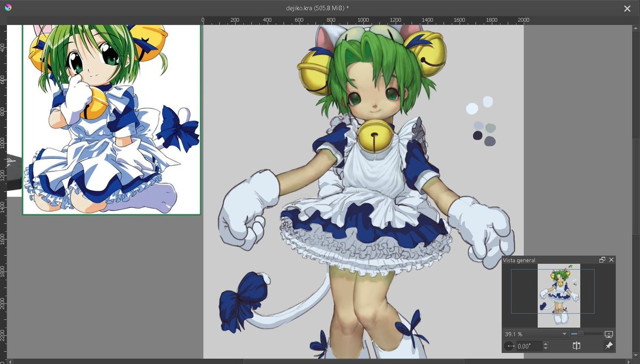Toggle the pin icon in Vista general
The width and height of the screenshot is (640, 364).
609,346
